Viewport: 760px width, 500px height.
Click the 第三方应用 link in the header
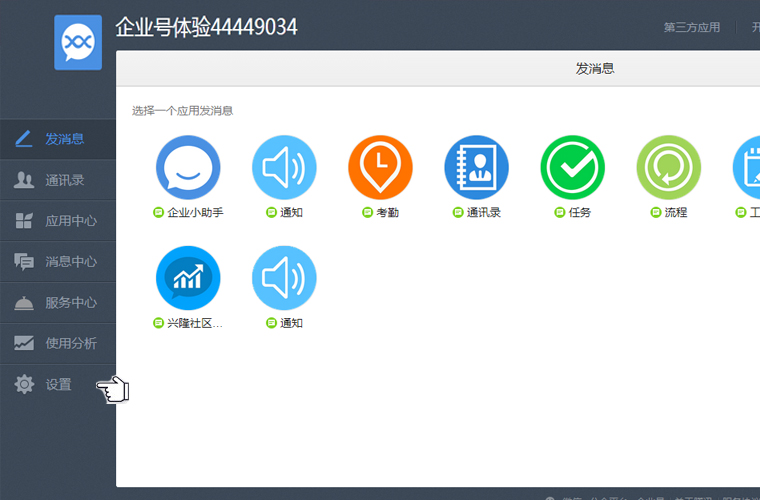coord(691,28)
